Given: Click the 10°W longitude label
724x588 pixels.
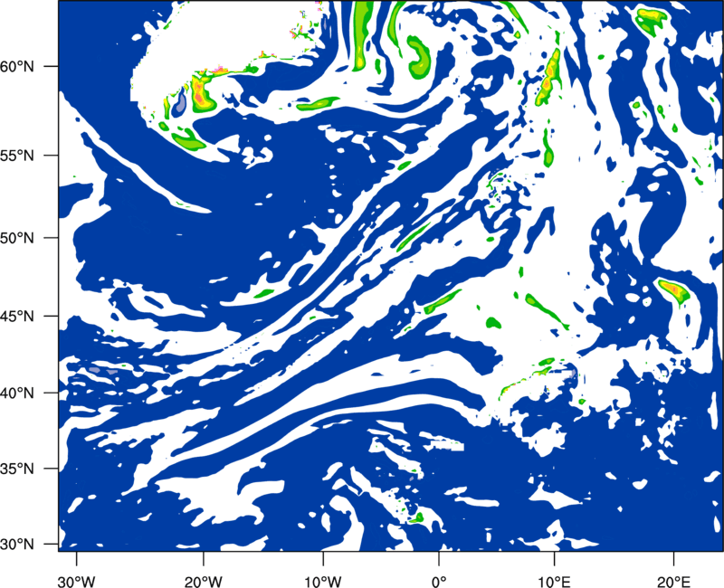Looking at the screenshot, I should [323, 582].
